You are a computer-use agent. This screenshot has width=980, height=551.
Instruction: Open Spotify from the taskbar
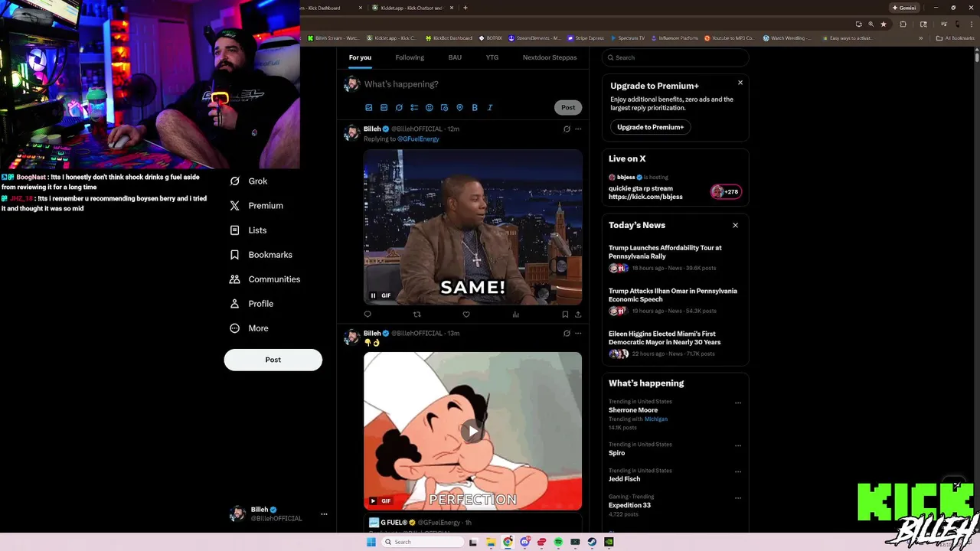tap(558, 542)
